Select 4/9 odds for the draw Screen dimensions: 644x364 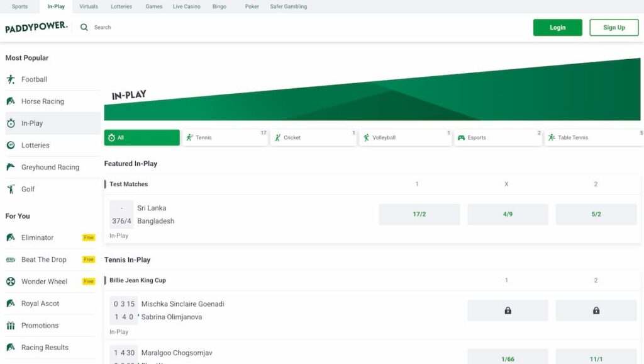507,214
